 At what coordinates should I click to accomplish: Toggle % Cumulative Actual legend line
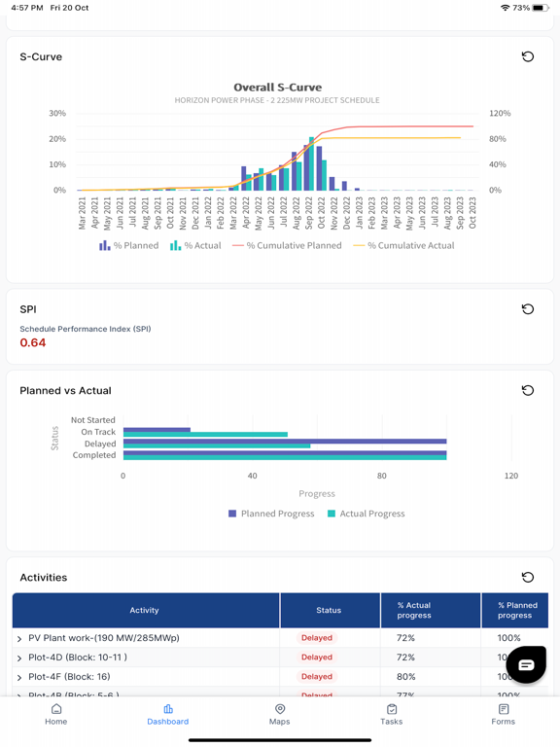point(403,245)
